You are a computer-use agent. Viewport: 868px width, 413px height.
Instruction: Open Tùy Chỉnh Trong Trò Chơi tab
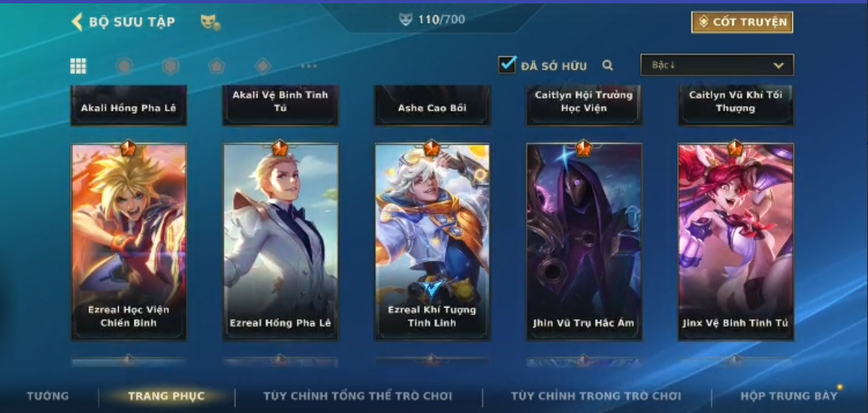click(x=596, y=396)
